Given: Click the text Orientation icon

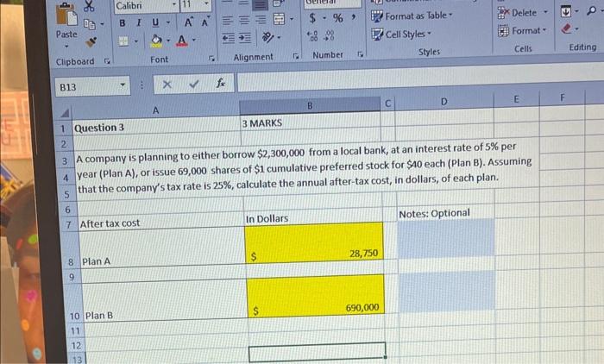Looking at the screenshot, I should [268, 37].
